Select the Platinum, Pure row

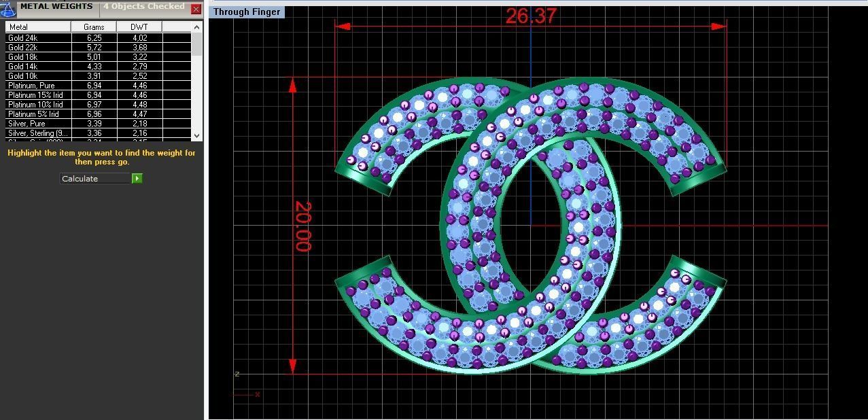(x=99, y=86)
